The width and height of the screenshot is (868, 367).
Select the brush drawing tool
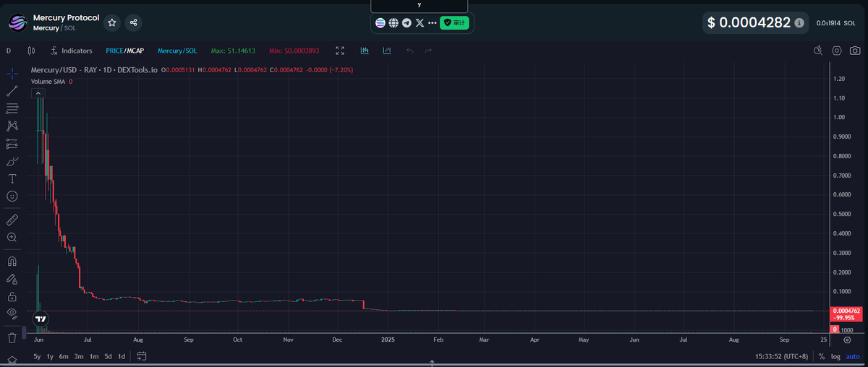point(12,161)
